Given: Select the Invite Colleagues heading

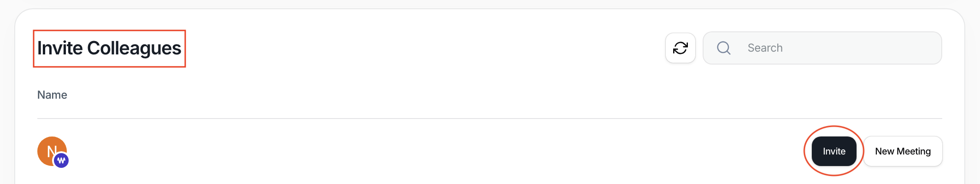Looking at the screenshot, I should pos(109,48).
